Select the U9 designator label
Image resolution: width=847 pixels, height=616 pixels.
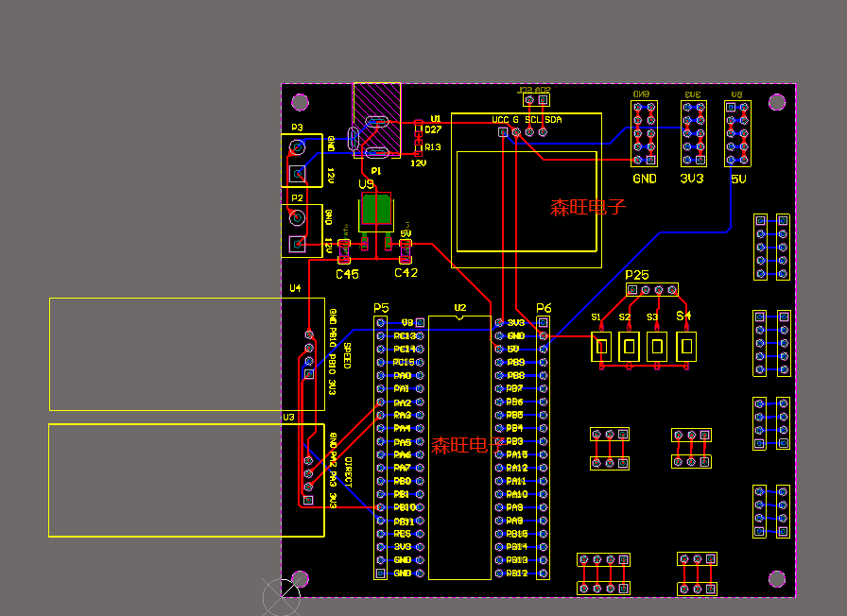(366, 184)
